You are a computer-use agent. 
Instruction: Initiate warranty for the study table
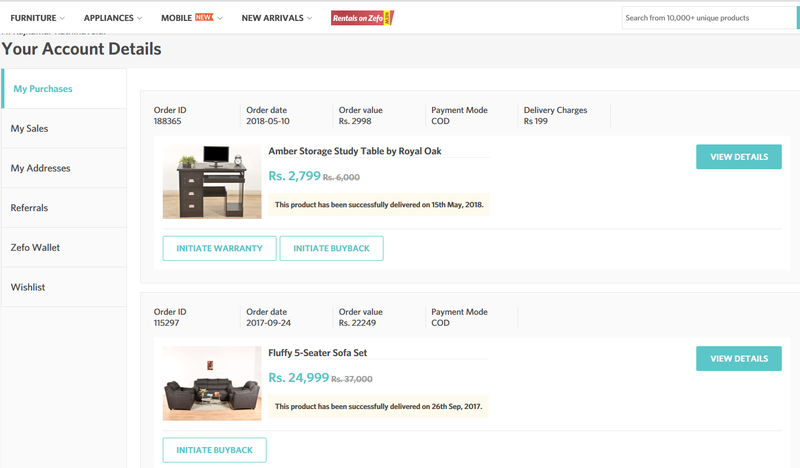pyautogui.click(x=219, y=248)
